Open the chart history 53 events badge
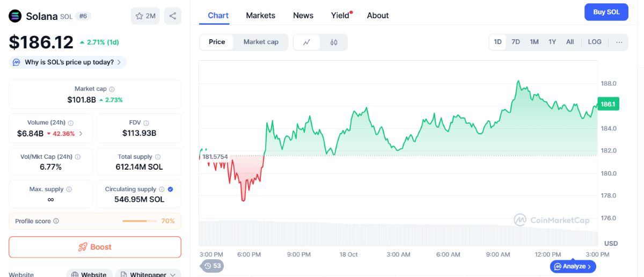The width and height of the screenshot is (644, 277). (x=212, y=266)
